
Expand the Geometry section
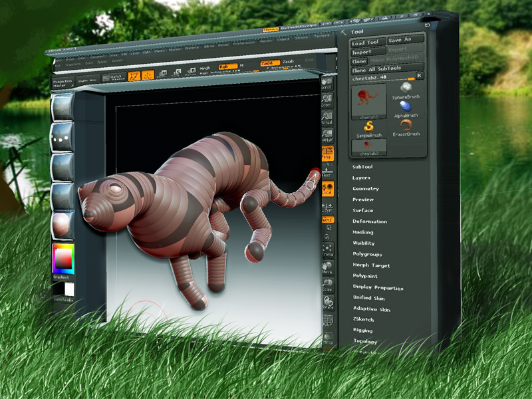click(x=366, y=189)
